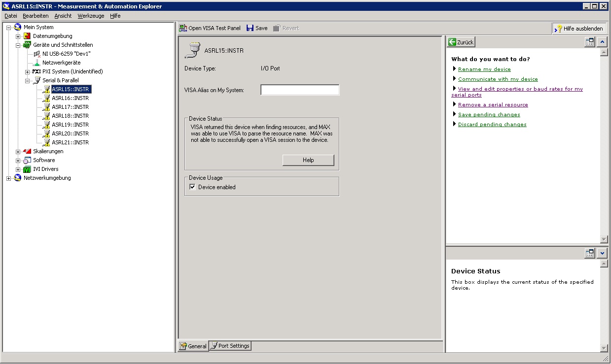Switch to the Port Settings tab
The image size is (611, 364).
[230, 346]
